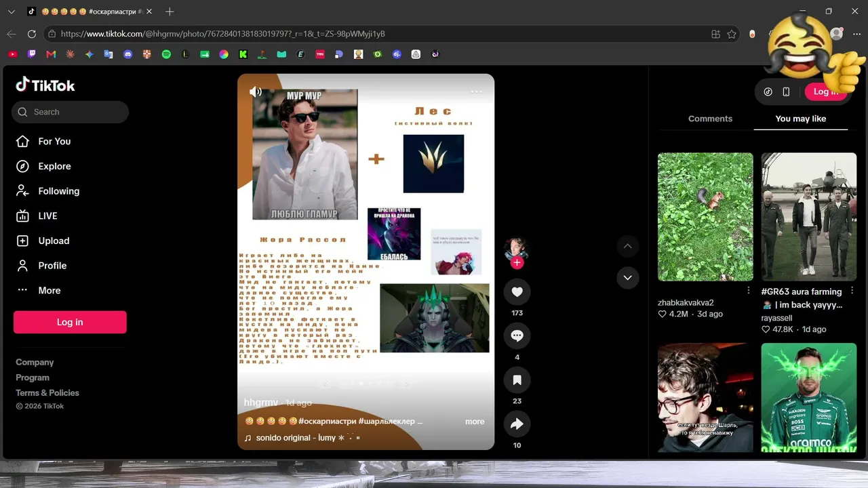
Task: Expand the caption with the more link
Action: [475, 422]
